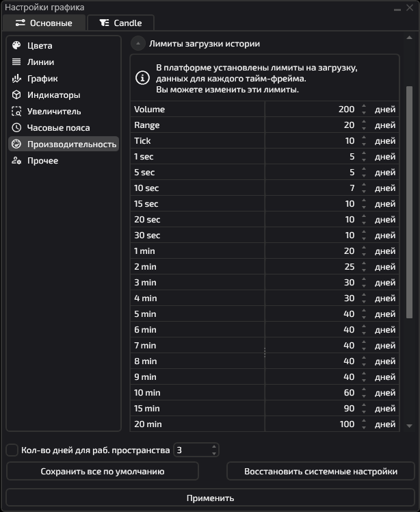420x512 pixels.
Task: Click the Lines icon in sidebar
Action: pos(16,62)
